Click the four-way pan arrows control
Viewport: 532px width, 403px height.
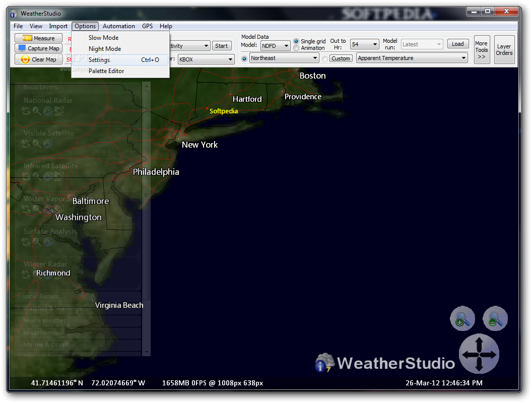[x=479, y=354]
